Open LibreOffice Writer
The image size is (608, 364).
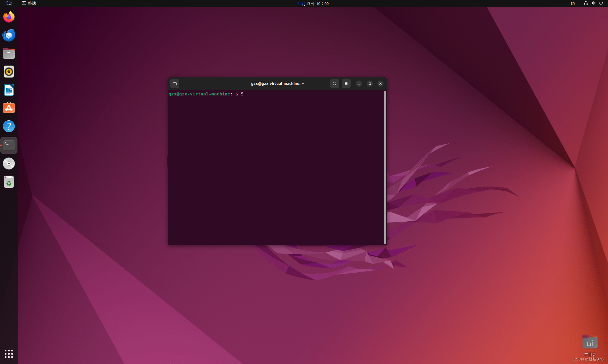[x=9, y=90]
